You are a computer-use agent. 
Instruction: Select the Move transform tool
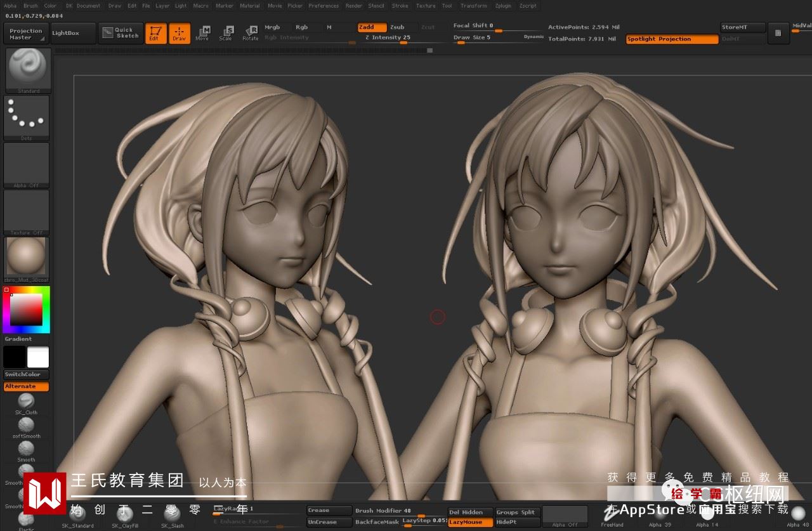click(x=202, y=34)
